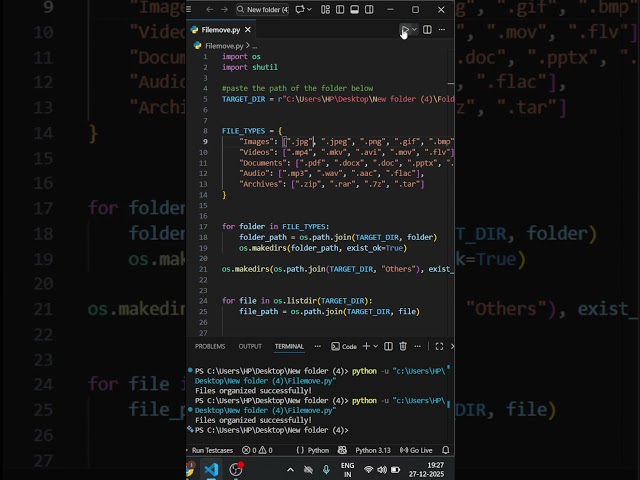Open notifications bell in status bar
This screenshot has height=480, width=640.
click(446, 450)
